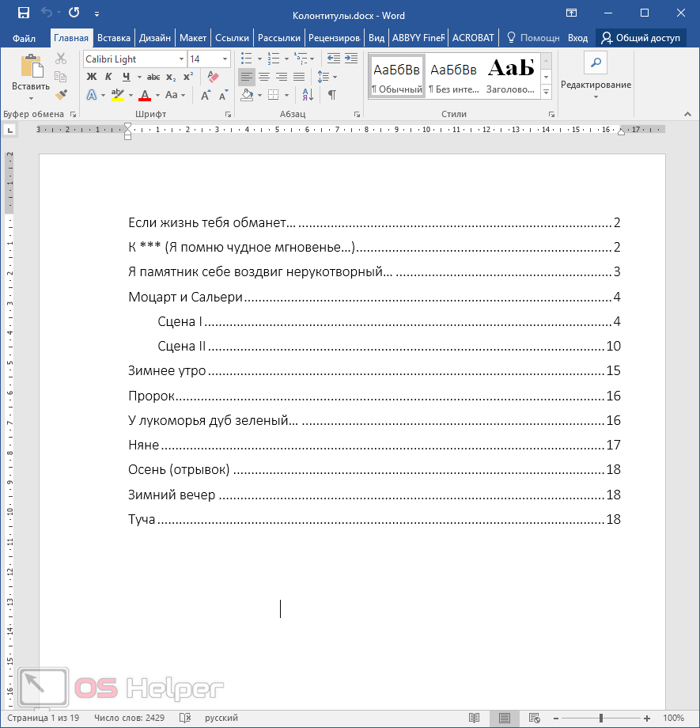700x728 pixels.
Task: Open Quick Access Toolbar customization arrow
Action: click(x=96, y=14)
